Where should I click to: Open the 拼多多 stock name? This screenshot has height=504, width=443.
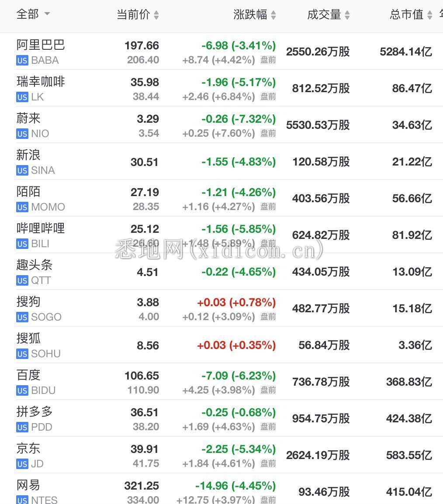click(x=35, y=411)
